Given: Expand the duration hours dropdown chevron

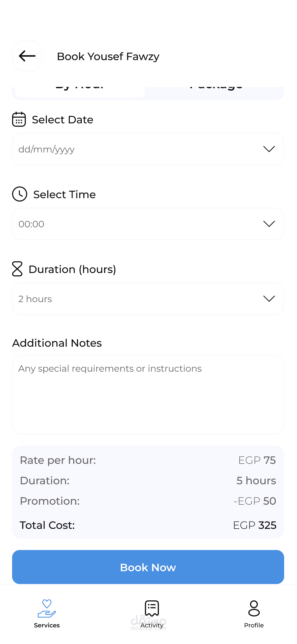Looking at the screenshot, I should (x=269, y=299).
